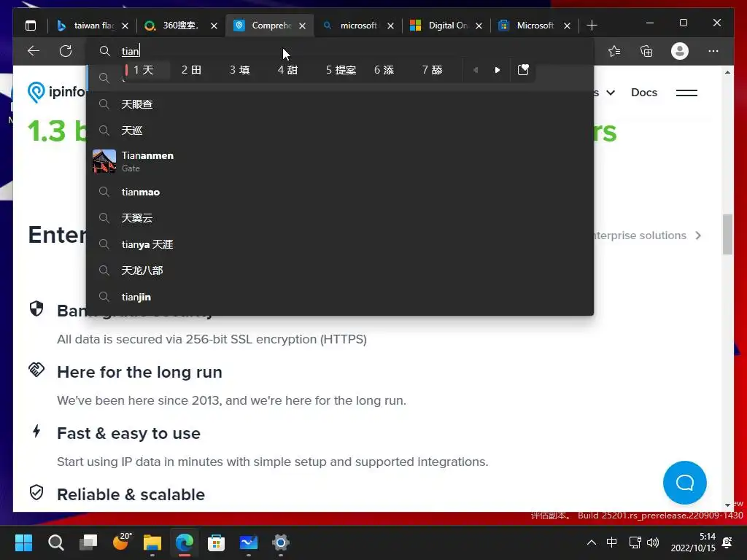Image resolution: width=747 pixels, height=560 pixels.
Task: Show hidden system tray icons
Action: 591,542
